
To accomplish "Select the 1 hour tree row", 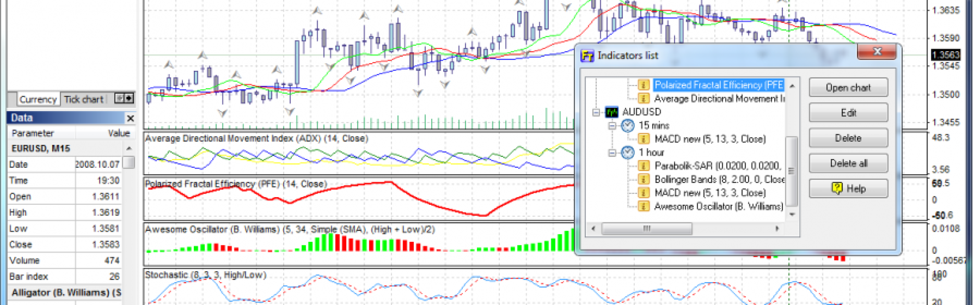I will tap(651, 152).
